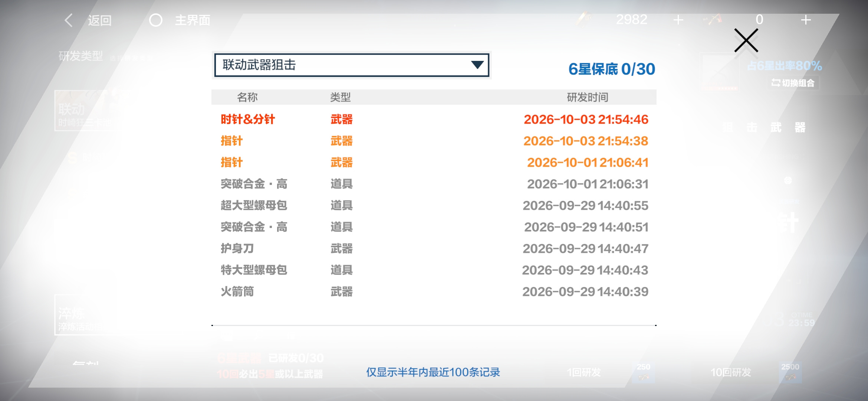Tap the 返回 label at top left

(x=100, y=20)
